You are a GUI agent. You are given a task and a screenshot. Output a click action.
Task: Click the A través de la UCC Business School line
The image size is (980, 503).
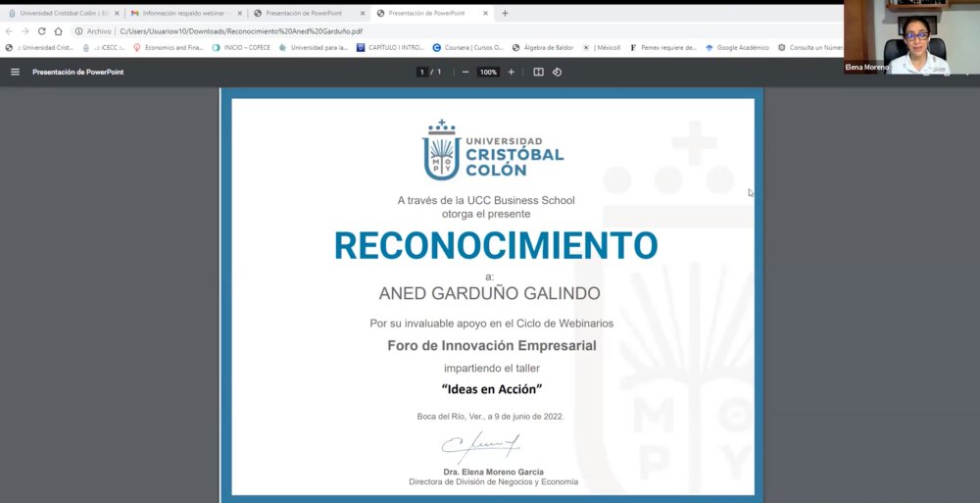486,201
